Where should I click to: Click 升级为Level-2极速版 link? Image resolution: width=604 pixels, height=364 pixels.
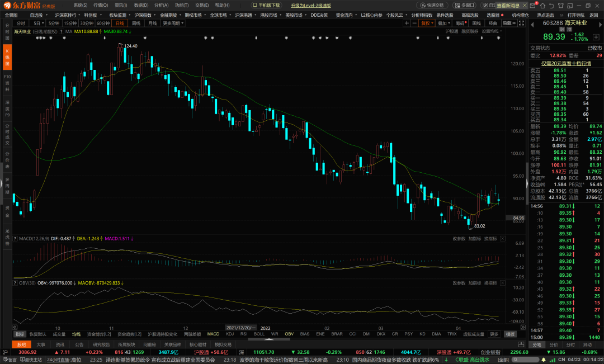310,6
